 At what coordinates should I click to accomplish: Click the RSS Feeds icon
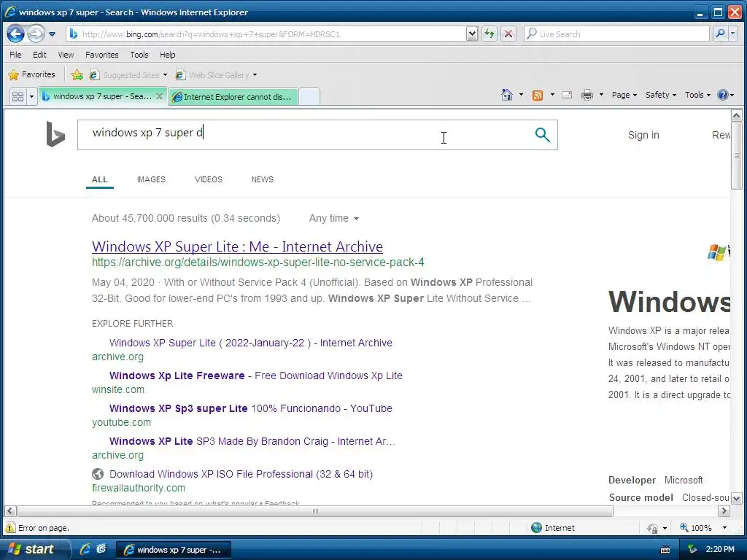click(x=538, y=96)
